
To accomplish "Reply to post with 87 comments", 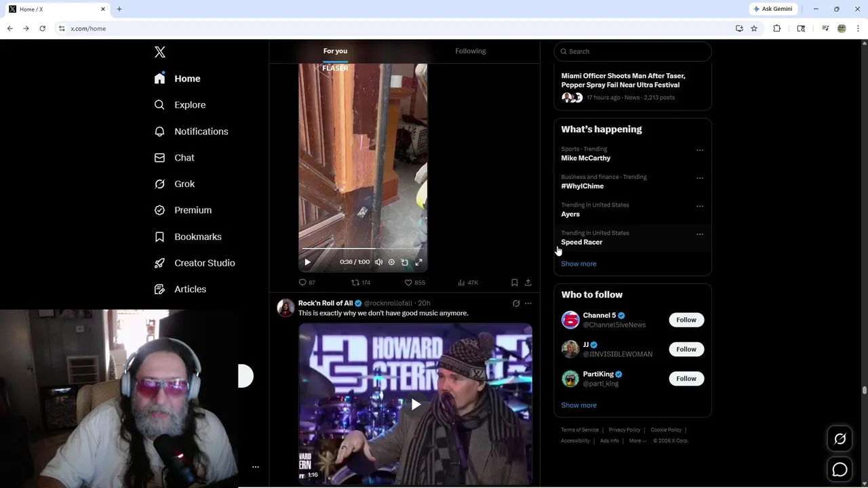I will [x=307, y=283].
